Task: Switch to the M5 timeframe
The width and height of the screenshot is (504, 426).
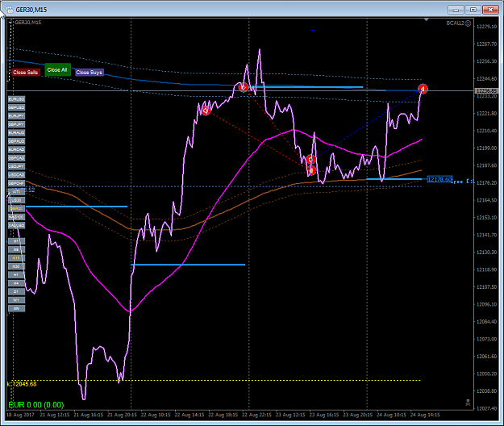Action: tap(16, 249)
